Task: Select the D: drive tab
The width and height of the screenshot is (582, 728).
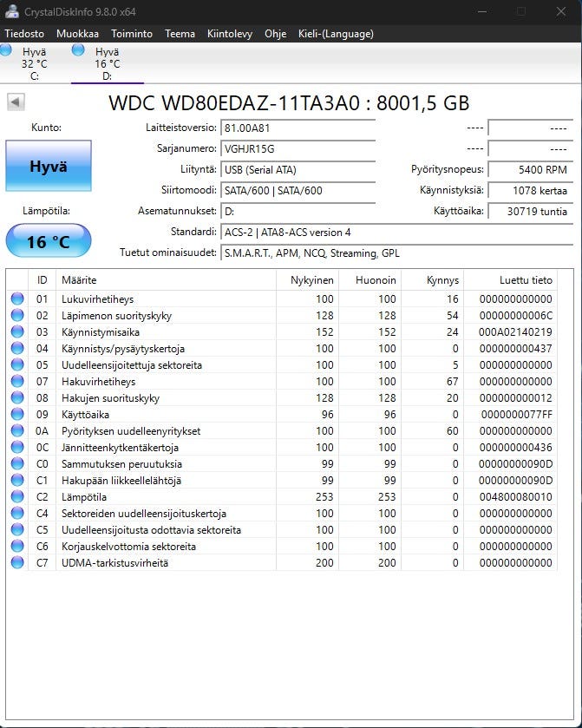Action: point(108,63)
